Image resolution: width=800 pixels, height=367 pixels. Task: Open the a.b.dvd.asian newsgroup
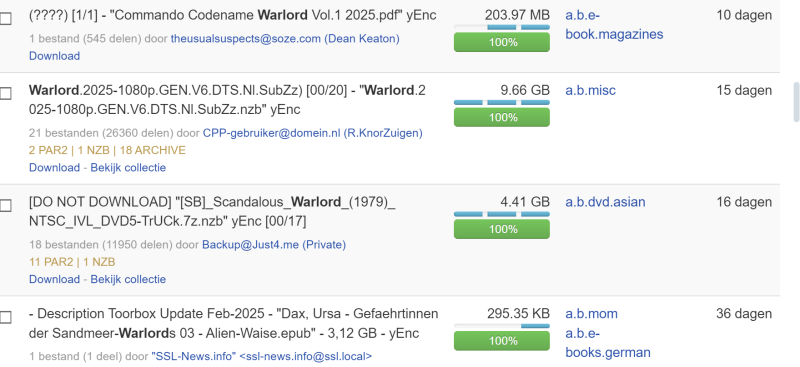click(605, 202)
